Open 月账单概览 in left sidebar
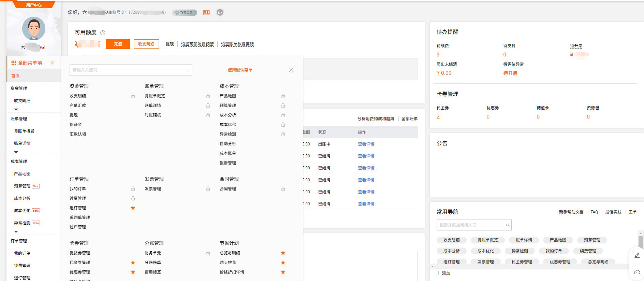Viewport: 644px width, 281px height. tap(24, 131)
